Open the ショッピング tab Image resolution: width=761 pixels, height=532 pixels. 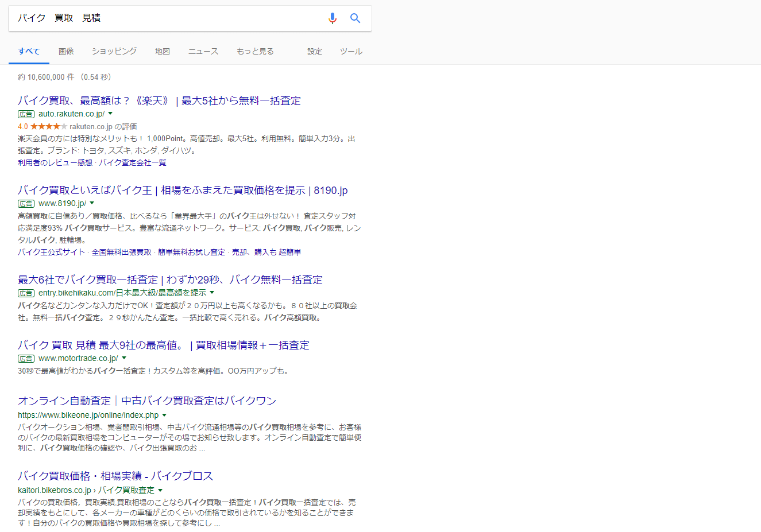point(114,51)
